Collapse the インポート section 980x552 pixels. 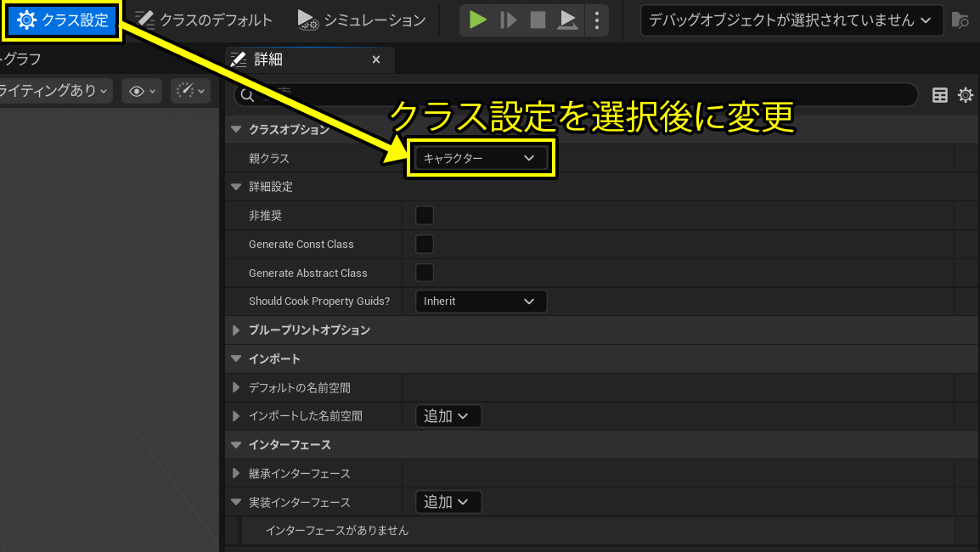[236, 359]
